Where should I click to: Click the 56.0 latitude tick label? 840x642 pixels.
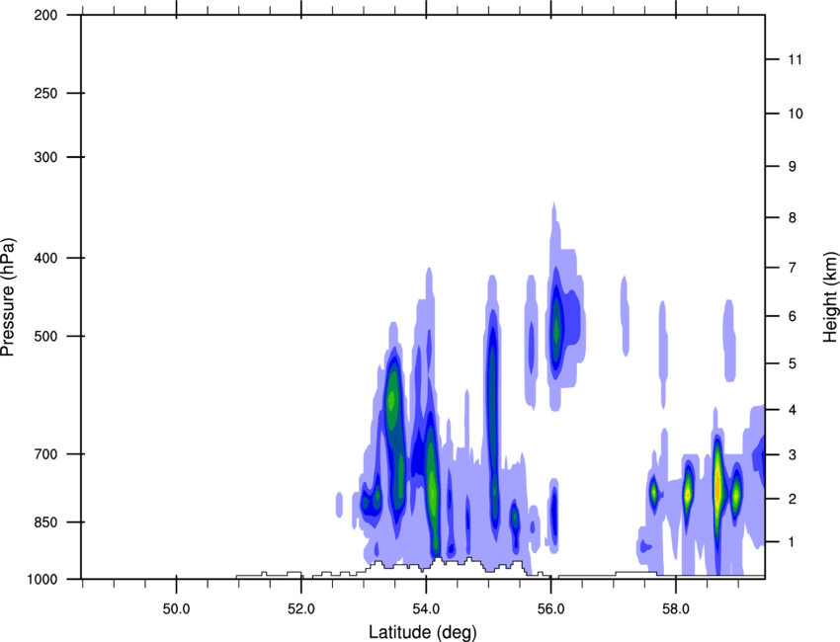(550, 609)
